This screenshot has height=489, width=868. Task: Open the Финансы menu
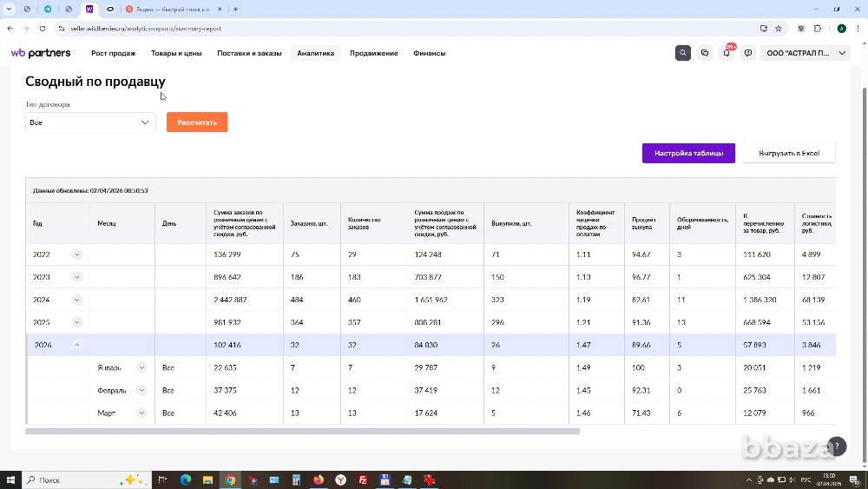point(429,53)
